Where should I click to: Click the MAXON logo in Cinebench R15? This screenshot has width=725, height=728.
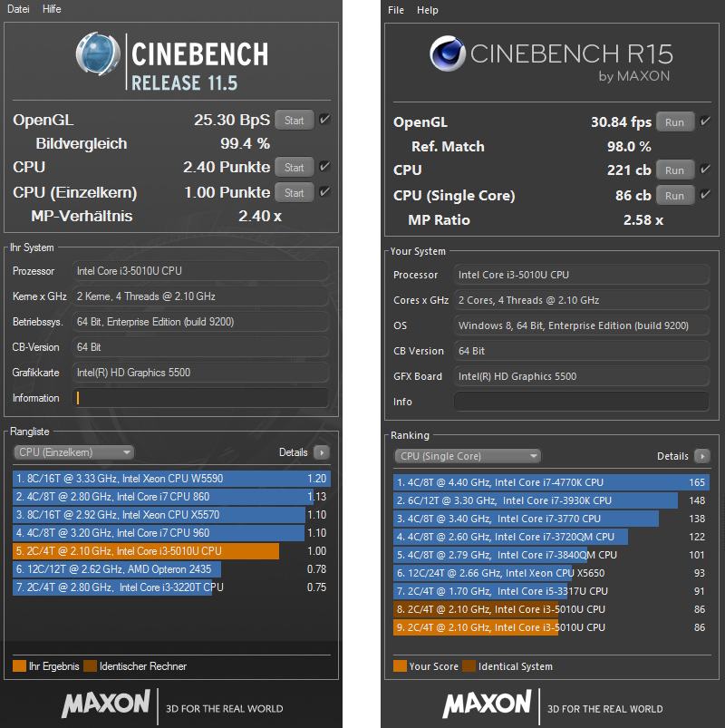point(487,704)
